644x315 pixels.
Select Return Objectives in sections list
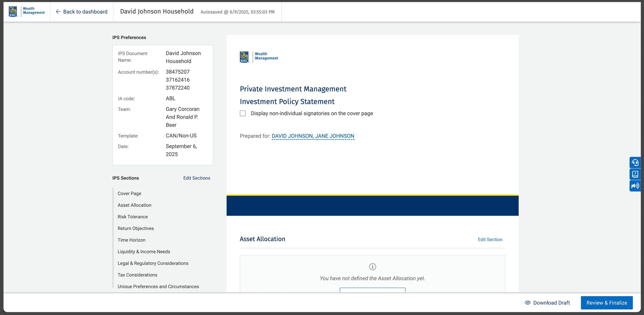click(136, 228)
